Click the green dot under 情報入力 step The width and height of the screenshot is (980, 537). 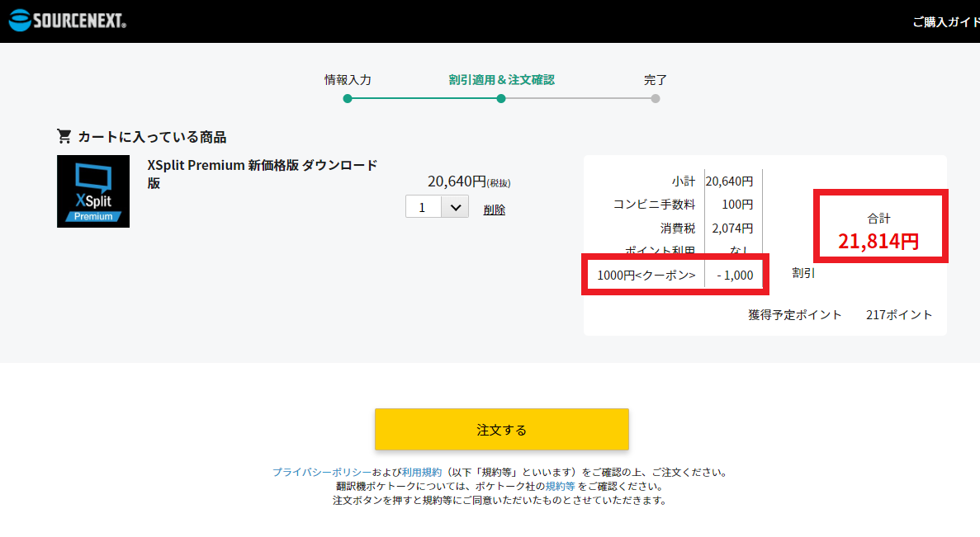click(348, 99)
